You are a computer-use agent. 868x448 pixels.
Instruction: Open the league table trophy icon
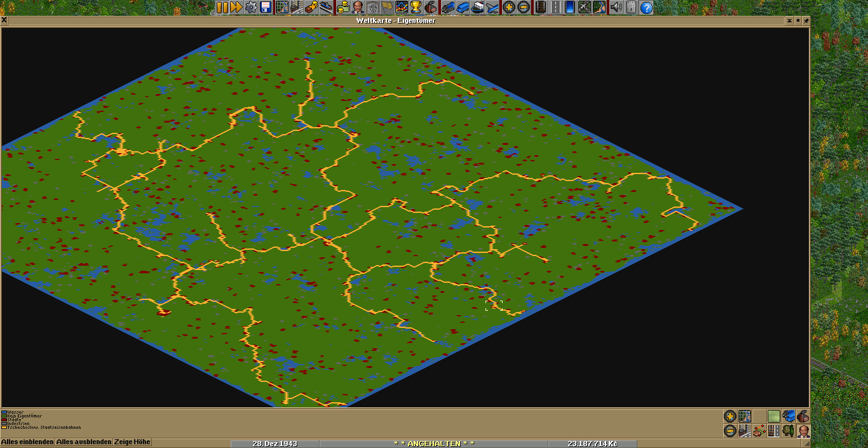point(416,7)
